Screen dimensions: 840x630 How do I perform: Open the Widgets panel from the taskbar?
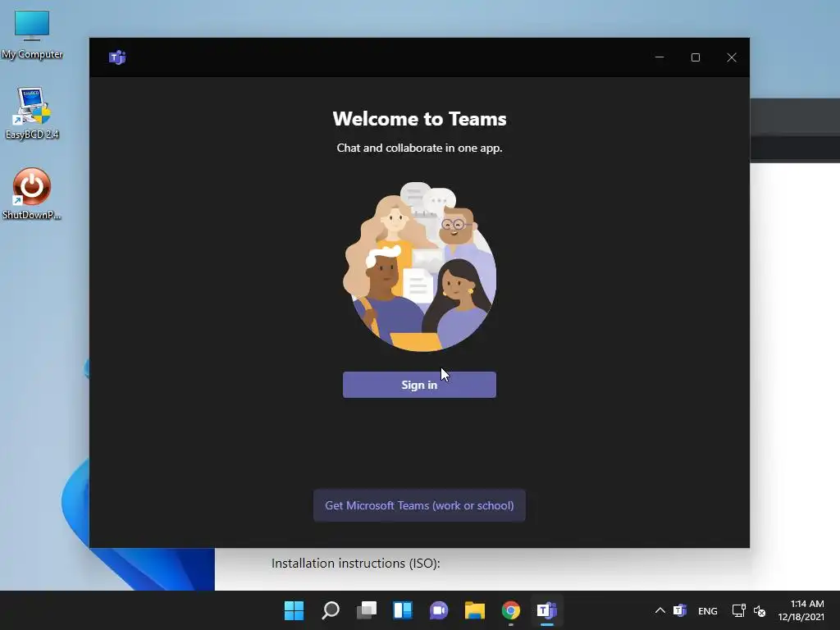[402, 610]
